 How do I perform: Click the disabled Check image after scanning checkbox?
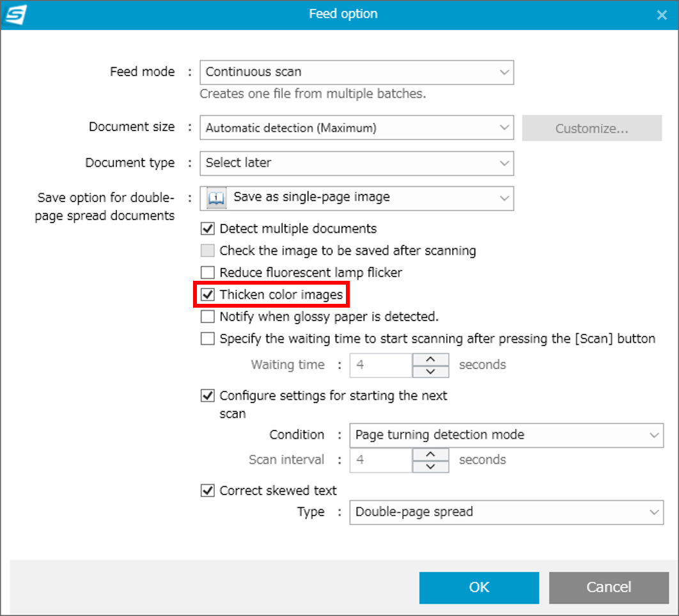207,250
